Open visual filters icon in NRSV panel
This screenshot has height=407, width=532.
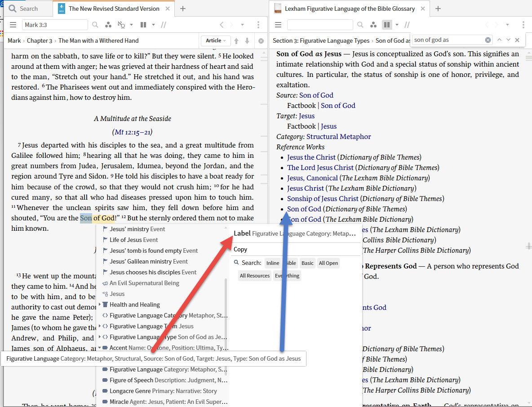(108, 25)
